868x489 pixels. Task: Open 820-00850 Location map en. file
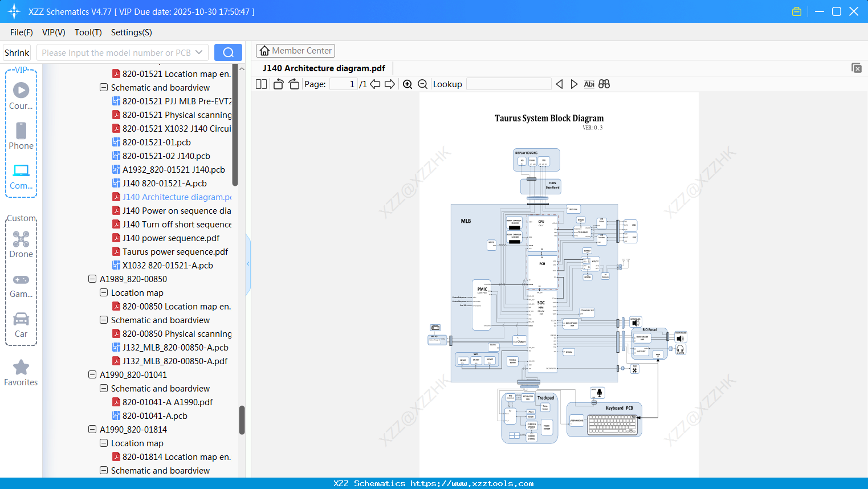tap(172, 307)
